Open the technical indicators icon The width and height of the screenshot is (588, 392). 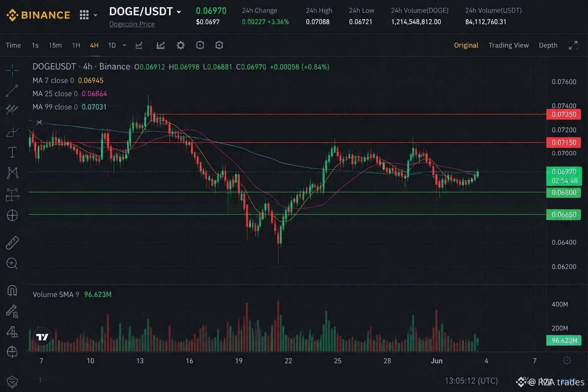pyautogui.click(x=161, y=45)
